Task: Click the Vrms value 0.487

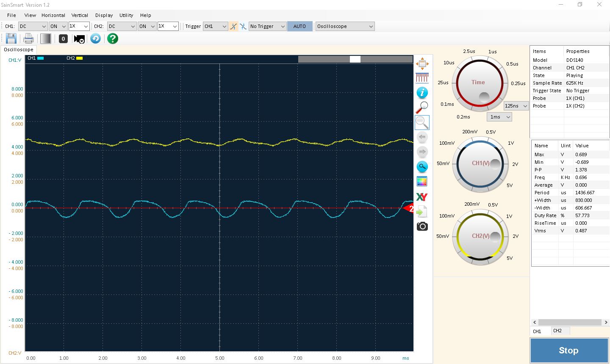Action: pyautogui.click(x=581, y=231)
